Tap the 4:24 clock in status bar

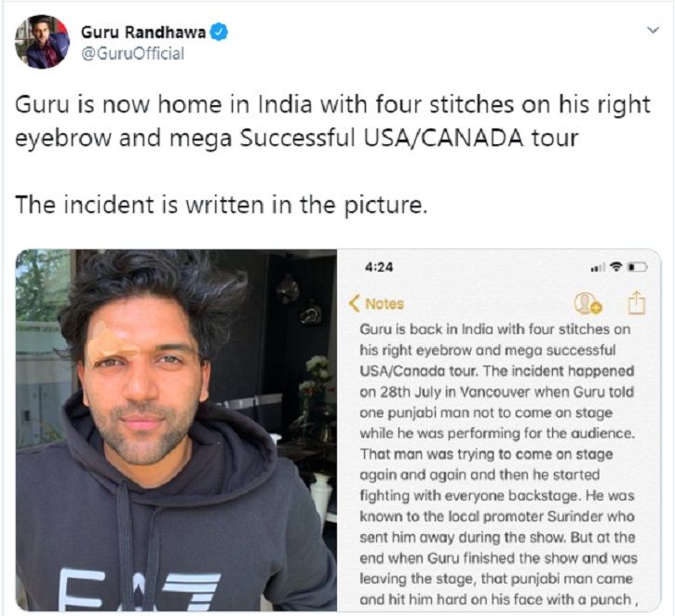[x=379, y=267]
